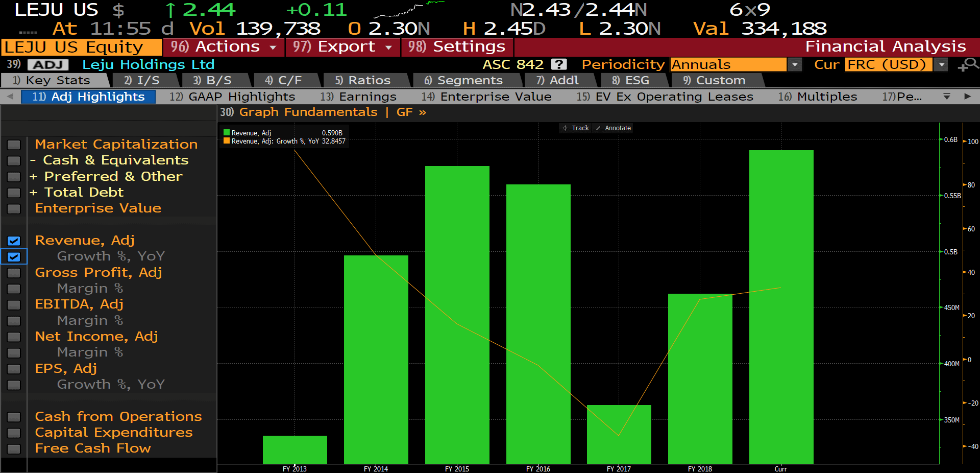980x473 pixels.
Task: Toggle the Preferred & Other checkbox
Action: pos(14,177)
